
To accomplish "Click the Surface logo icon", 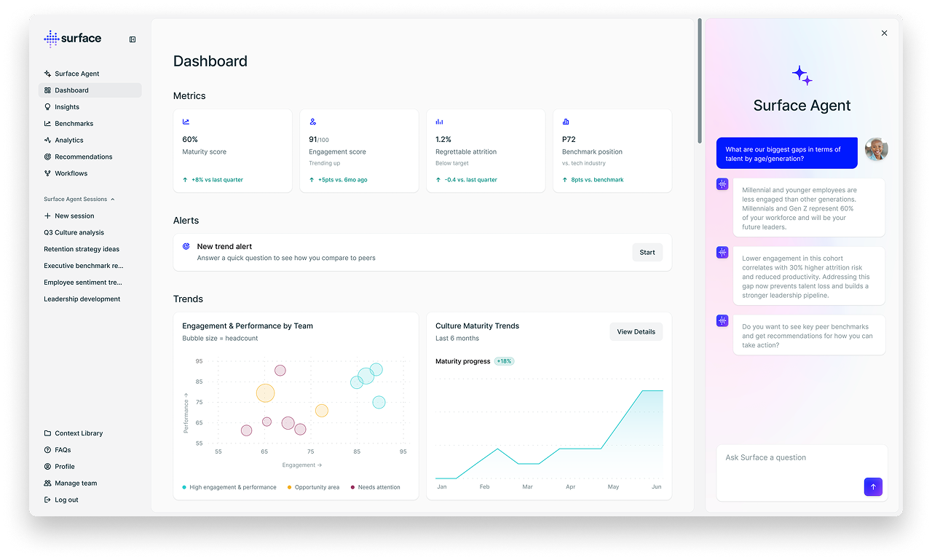I will [x=51, y=39].
